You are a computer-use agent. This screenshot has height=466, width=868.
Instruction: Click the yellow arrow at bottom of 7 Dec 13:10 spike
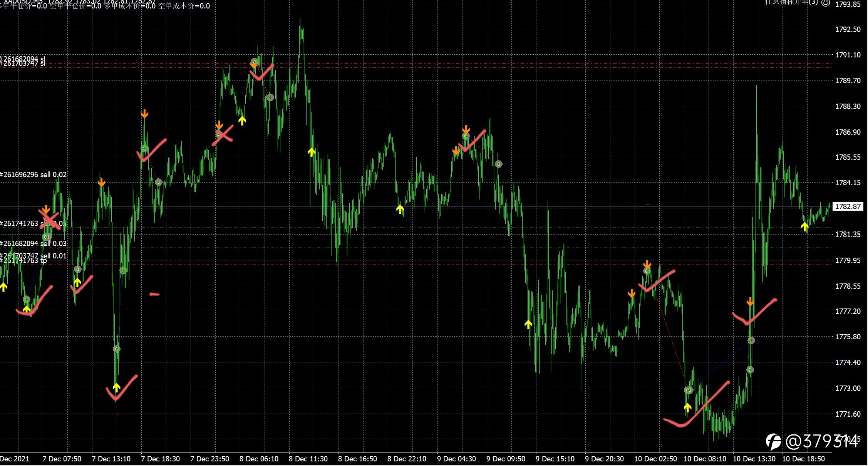pos(117,387)
